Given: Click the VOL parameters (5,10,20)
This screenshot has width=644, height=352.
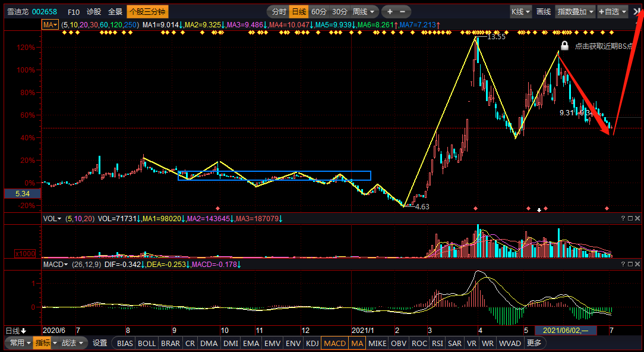Looking at the screenshot, I should click(80, 219).
